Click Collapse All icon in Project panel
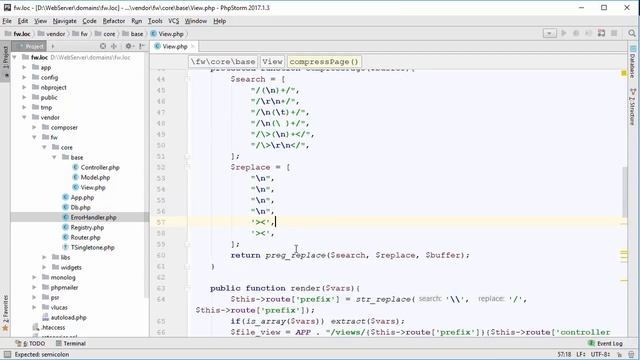Image resolution: width=640 pixels, height=360 pixels. (114, 46)
